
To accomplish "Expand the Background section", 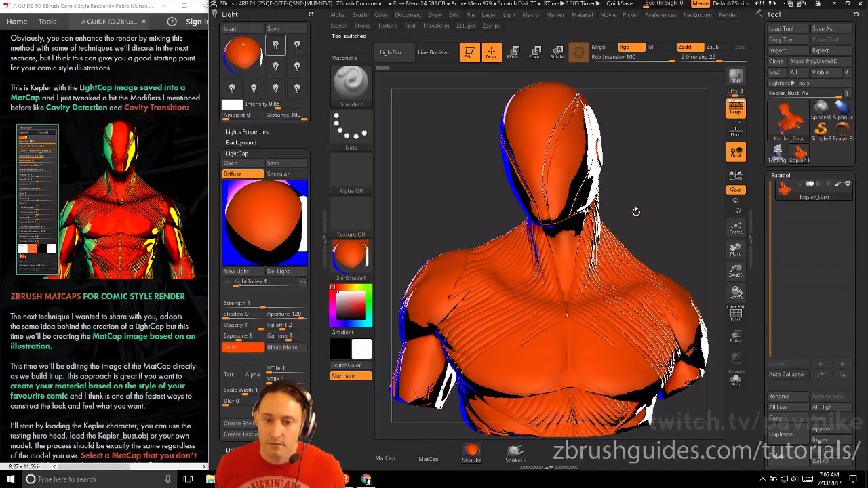I will (241, 142).
